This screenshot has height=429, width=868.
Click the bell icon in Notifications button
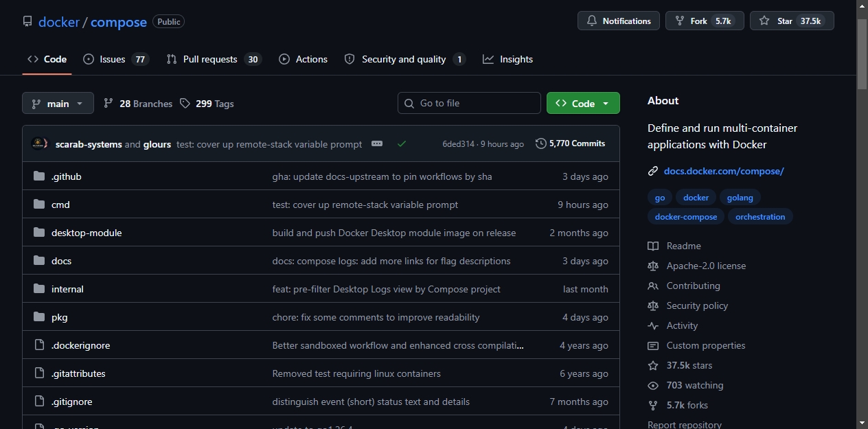pos(592,21)
